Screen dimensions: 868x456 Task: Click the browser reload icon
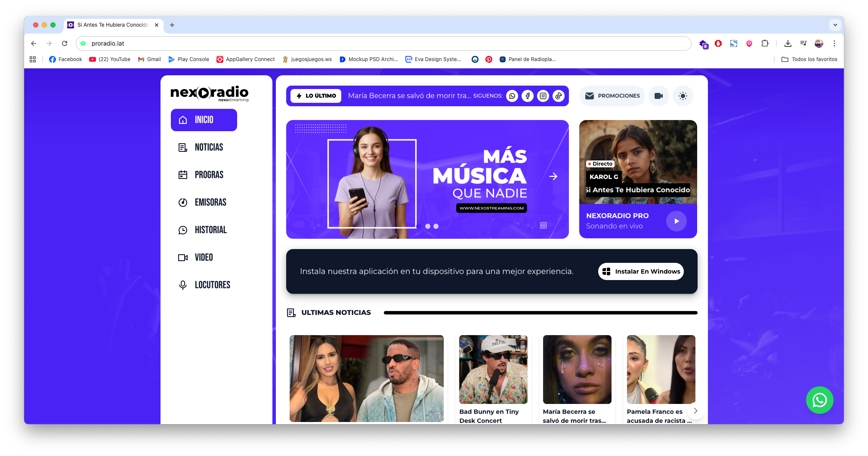(x=65, y=43)
